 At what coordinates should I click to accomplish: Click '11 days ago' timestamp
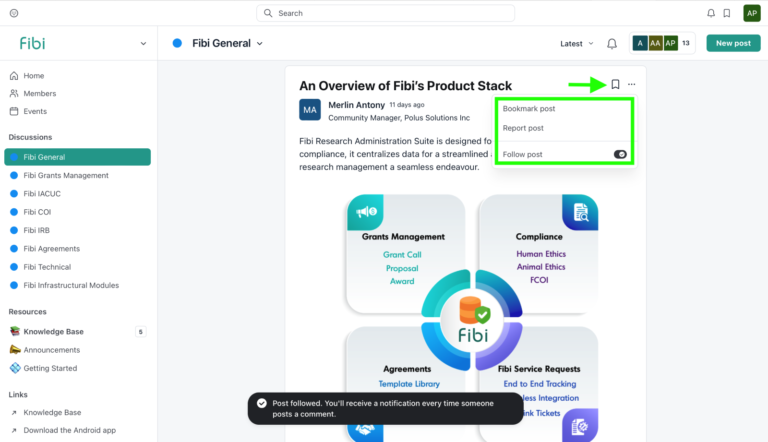(407, 104)
